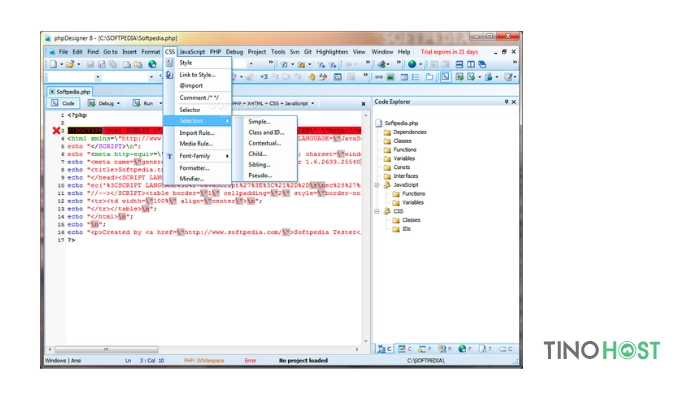Click the green globe icon in top toolbar
This screenshot has height=400, width=700.
click(412, 64)
